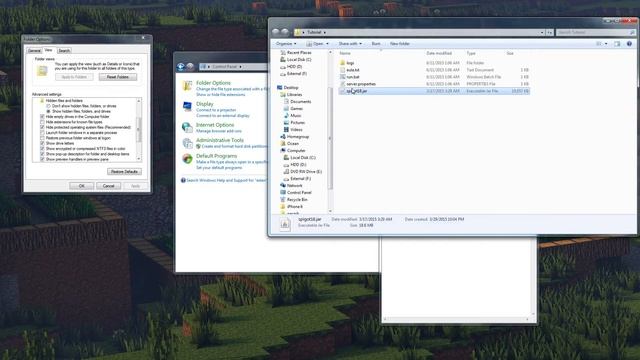Toggle Show preview handlers in preview pane
This screenshot has height=360, width=640.
pyautogui.click(x=42, y=159)
